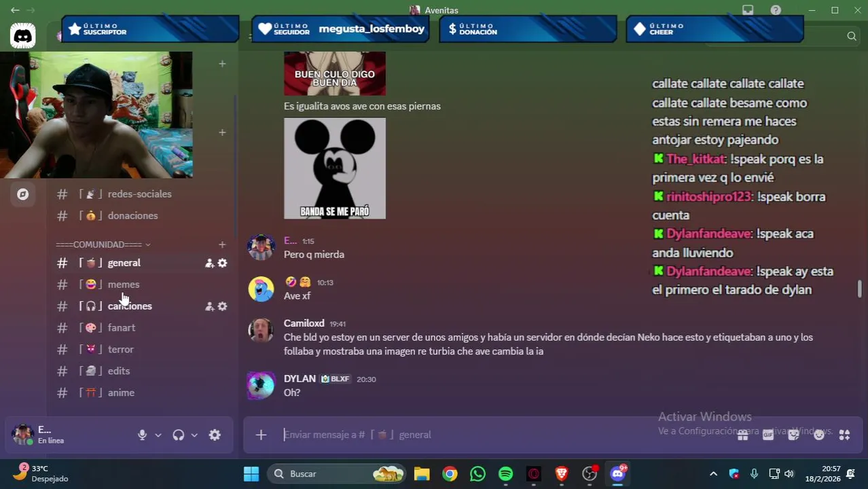This screenshot has width=868, height=489.
Task: Click DYLAN's avatar
Action: tap(261, 385)
